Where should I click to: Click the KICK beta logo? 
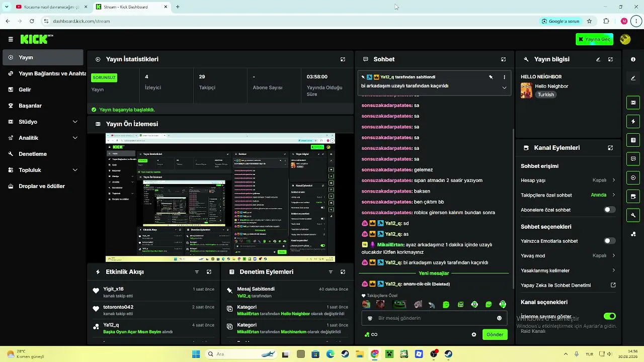[x=37, y=39]
